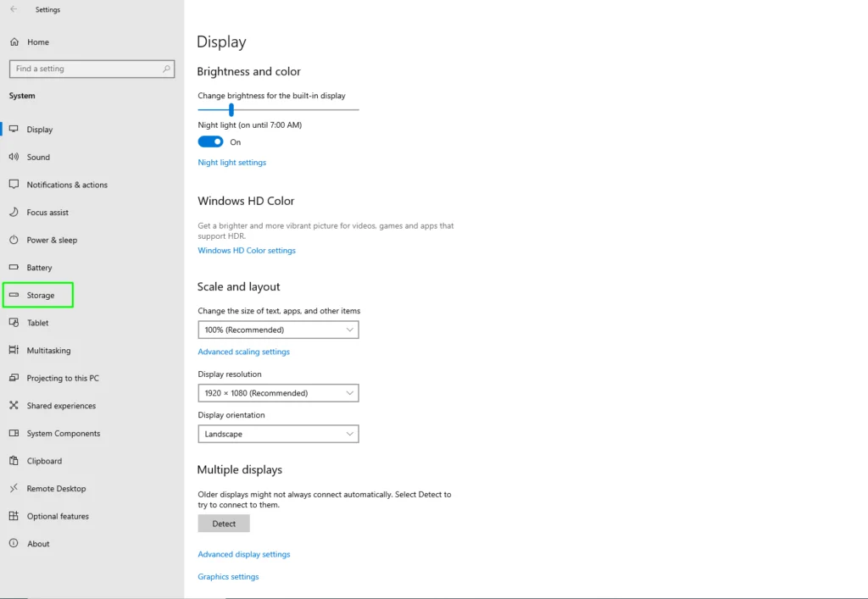Click the Find a setting search box
The height and width of the screenshot is (599, 868).
[92, 69]
